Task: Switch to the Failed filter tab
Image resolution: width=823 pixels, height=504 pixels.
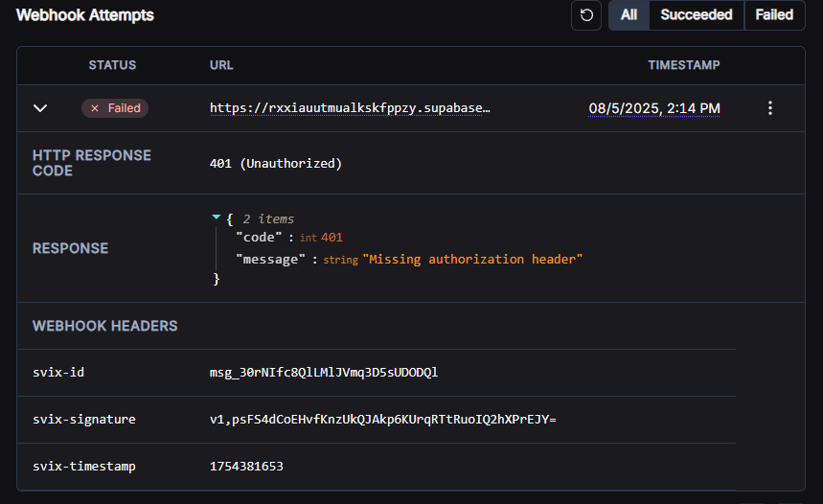Action: coord(774,15)
